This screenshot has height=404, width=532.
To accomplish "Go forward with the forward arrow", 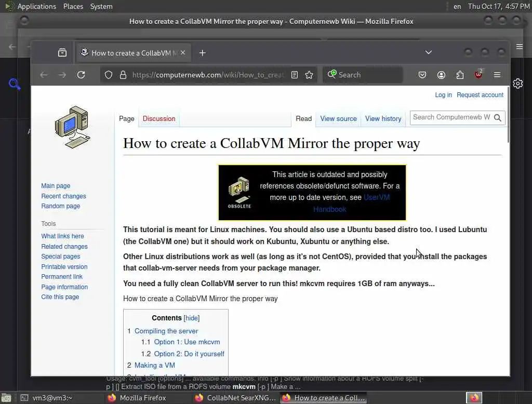I will click(x=62, y=75).
